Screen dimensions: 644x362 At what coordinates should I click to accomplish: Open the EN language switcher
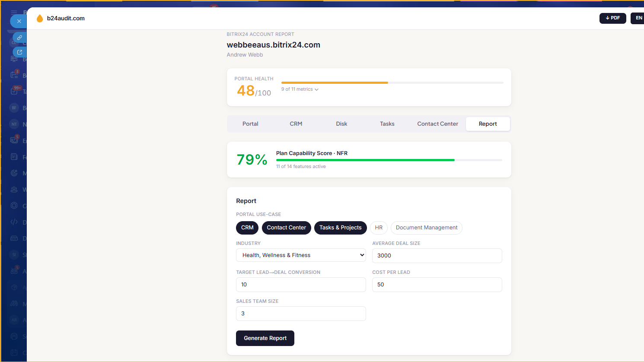click(638, 18)
